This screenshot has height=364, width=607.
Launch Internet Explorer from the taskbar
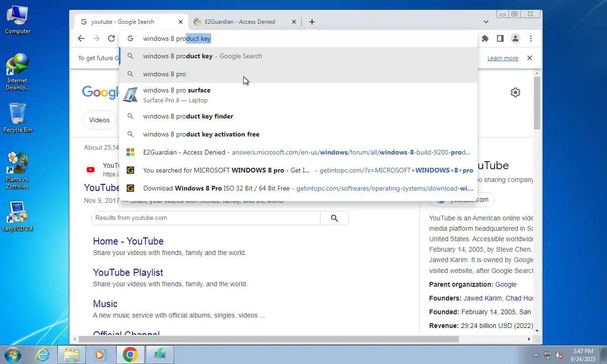point(43,355)
